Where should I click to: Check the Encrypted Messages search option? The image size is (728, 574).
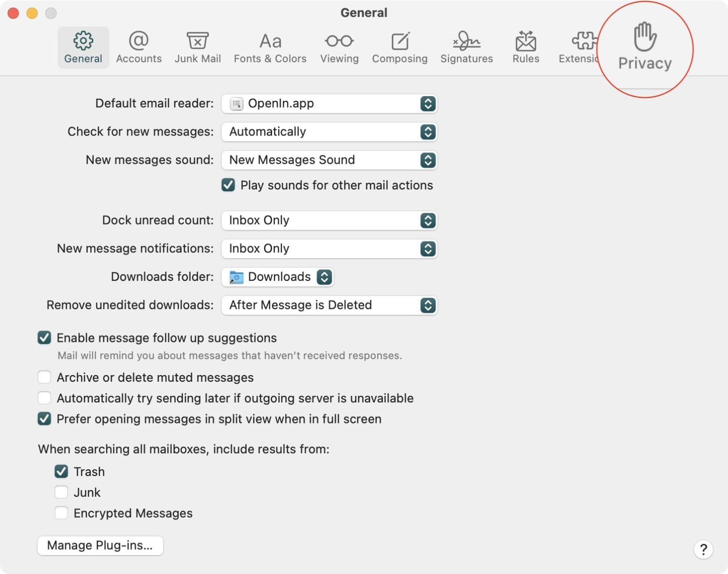click(x=61, y=513)
